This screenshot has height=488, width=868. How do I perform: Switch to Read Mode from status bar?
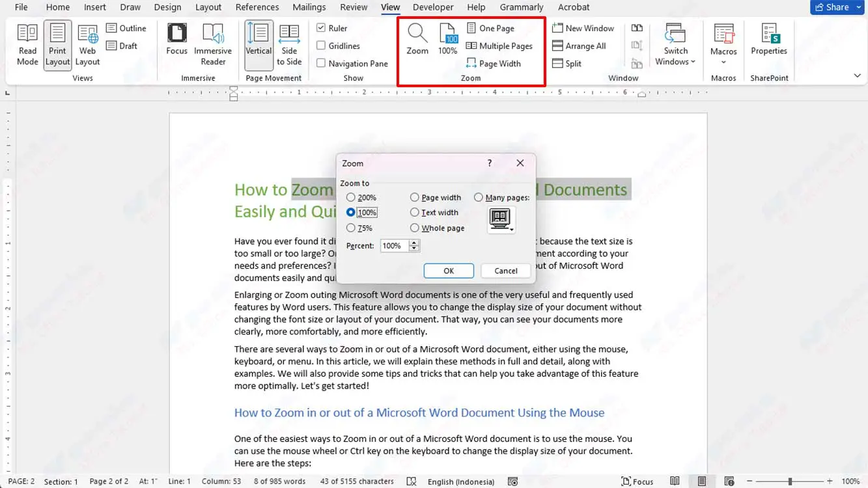coord(675,481)
